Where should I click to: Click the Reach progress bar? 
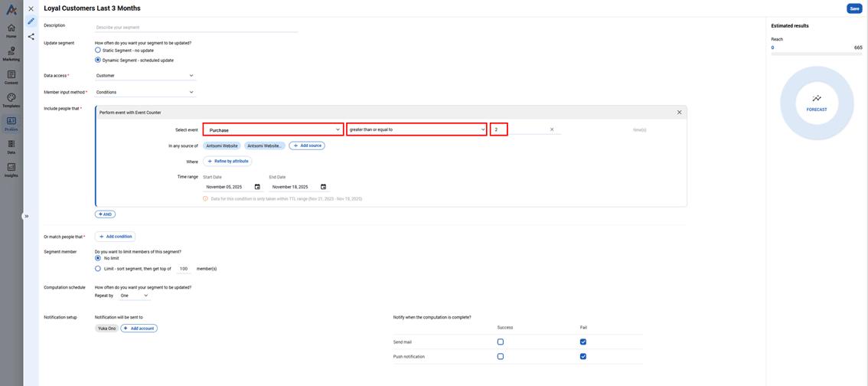(817, 54)
